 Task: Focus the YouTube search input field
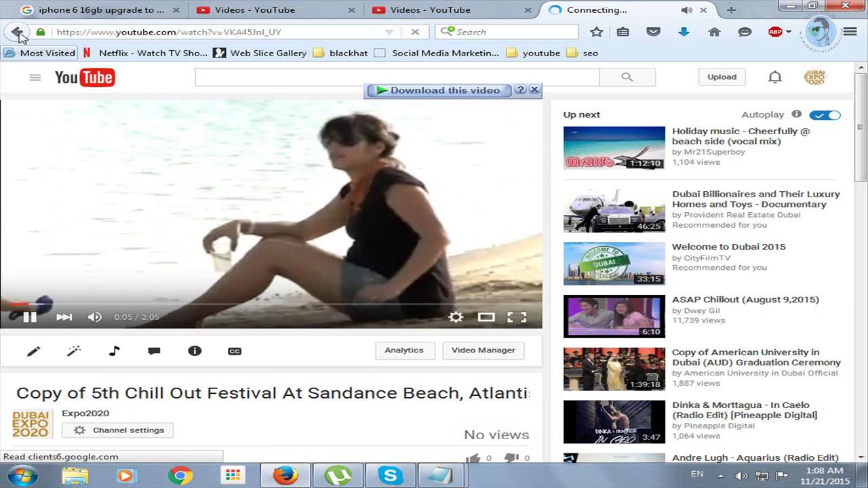(x=397, y=77)
